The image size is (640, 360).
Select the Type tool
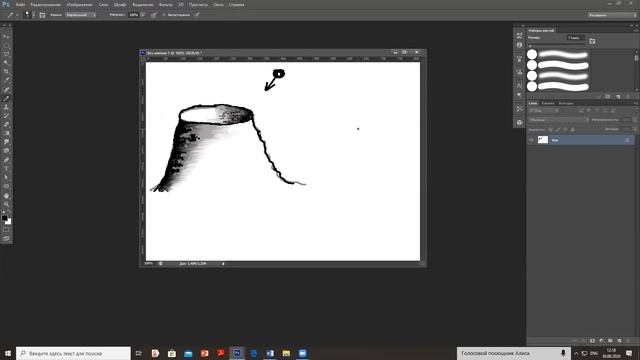pos(6,169)
